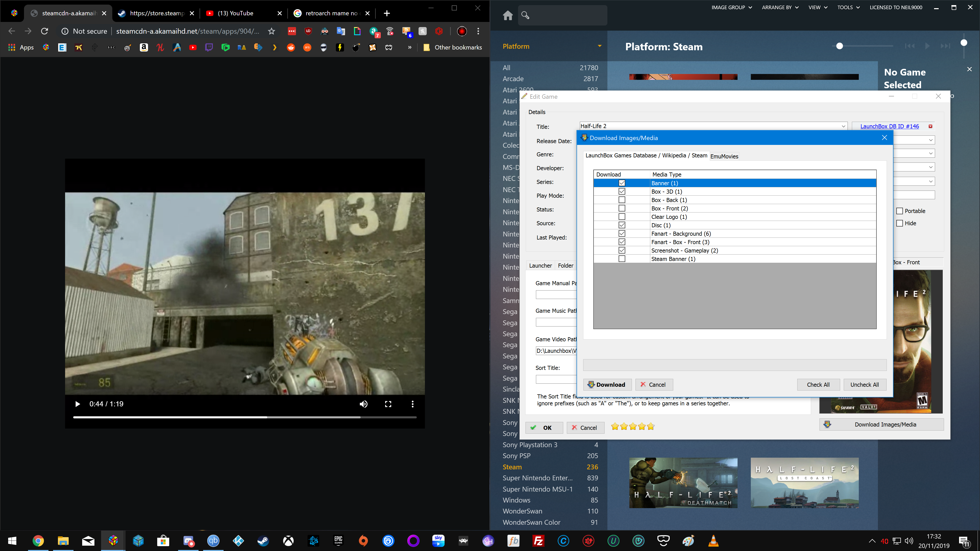Click Uncheck All in the media dialog

pos(865,384)
